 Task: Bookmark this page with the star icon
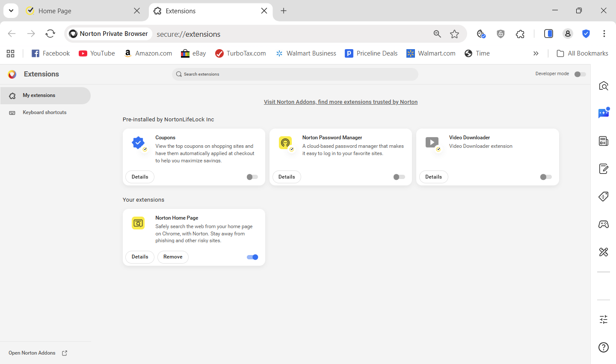click(455, 34)
